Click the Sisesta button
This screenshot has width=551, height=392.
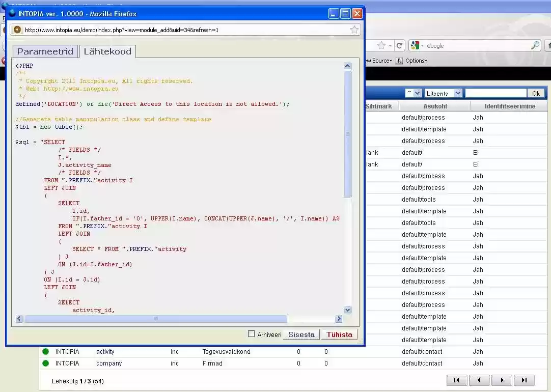click(x=301, y=334)
